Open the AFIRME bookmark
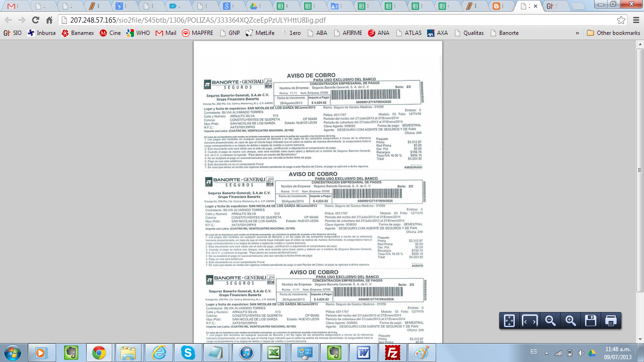The width and height of the screenshot is (644, 362). coord(348,33)
